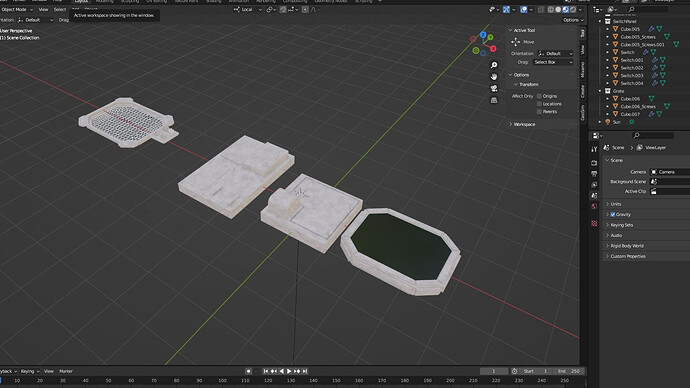Open the timeline Keying dropdown
Image resolution: width=690 pixels, height=388 pixels.
(x=29, y=371)
